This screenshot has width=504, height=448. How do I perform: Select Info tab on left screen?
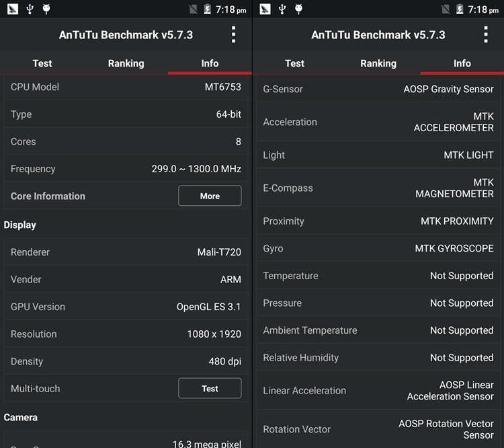pyautogui.click(x=210, y=63)
